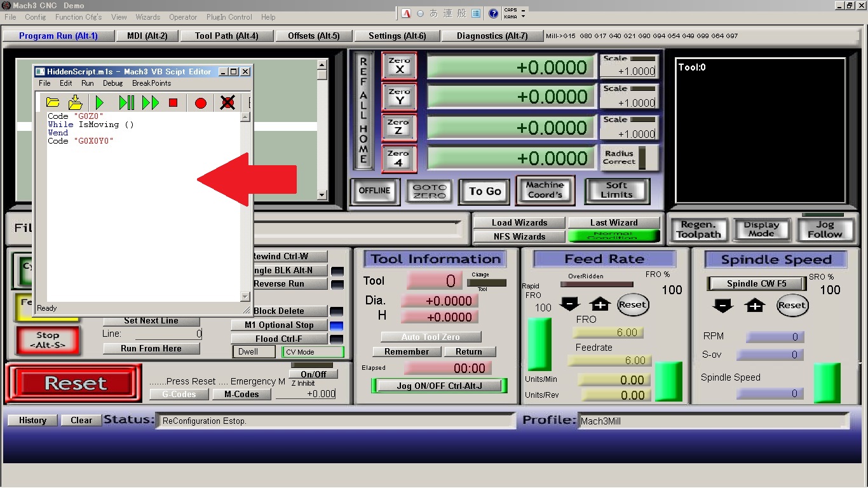Image resolution: width=868 pixels, height=488 pixels.
Task: Toggle M1 Optional Stop
Action: point(279,325)
